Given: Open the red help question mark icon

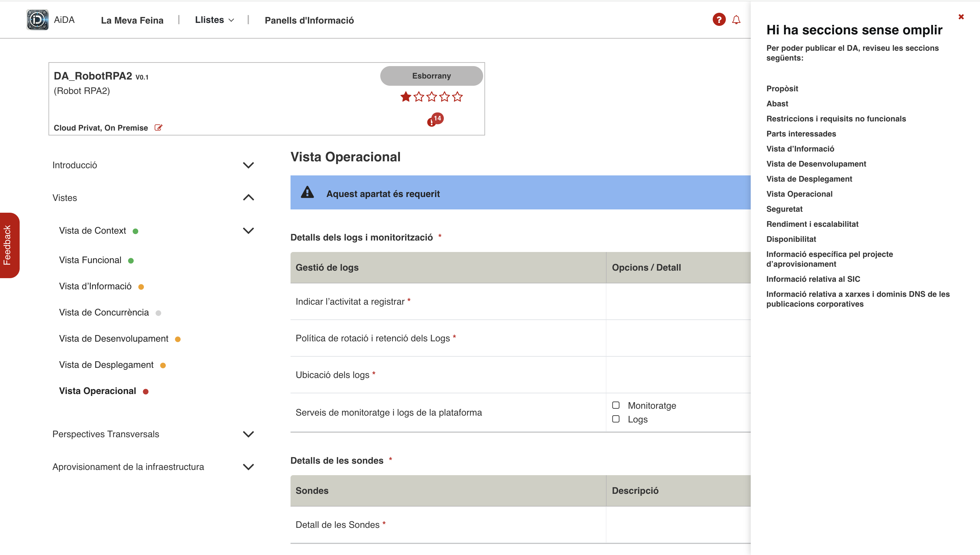Looking at the screenshot, I should point(719,19).
